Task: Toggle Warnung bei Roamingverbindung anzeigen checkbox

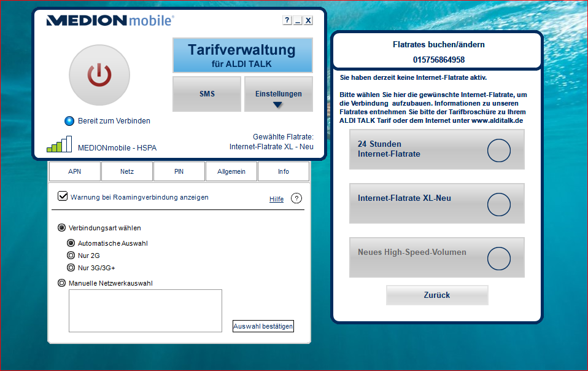Action: coord(62,197)
